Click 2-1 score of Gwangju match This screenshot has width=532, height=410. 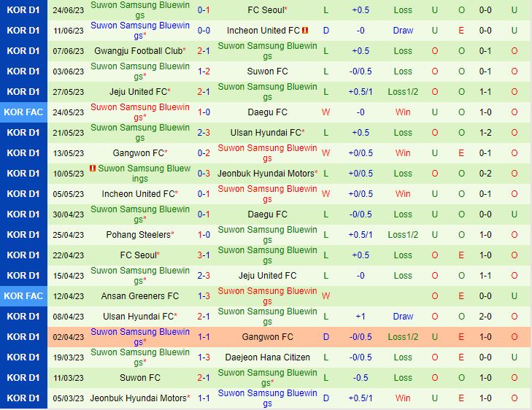(204, 51)
